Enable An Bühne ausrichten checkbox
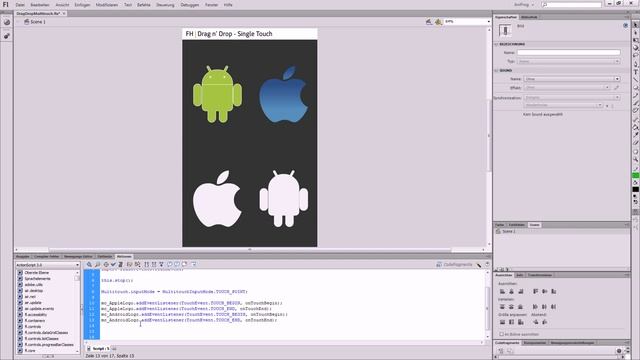Image resolution: width=640 pixels, height=360 pixels. (x=502, y=334)
